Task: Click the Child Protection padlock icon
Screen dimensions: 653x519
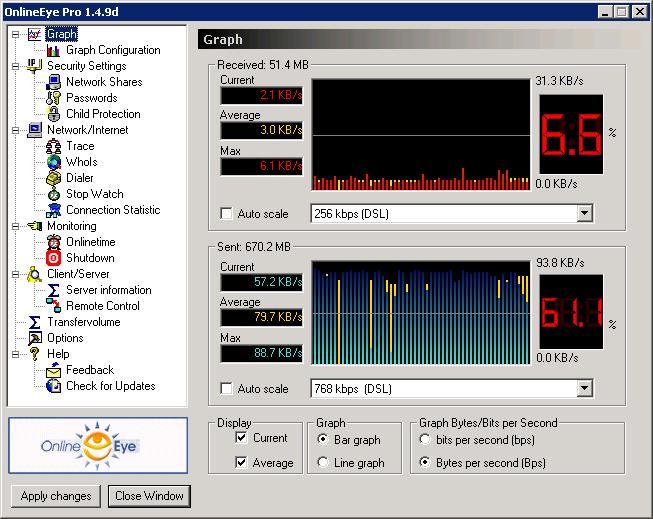Action: click(53, 114)
